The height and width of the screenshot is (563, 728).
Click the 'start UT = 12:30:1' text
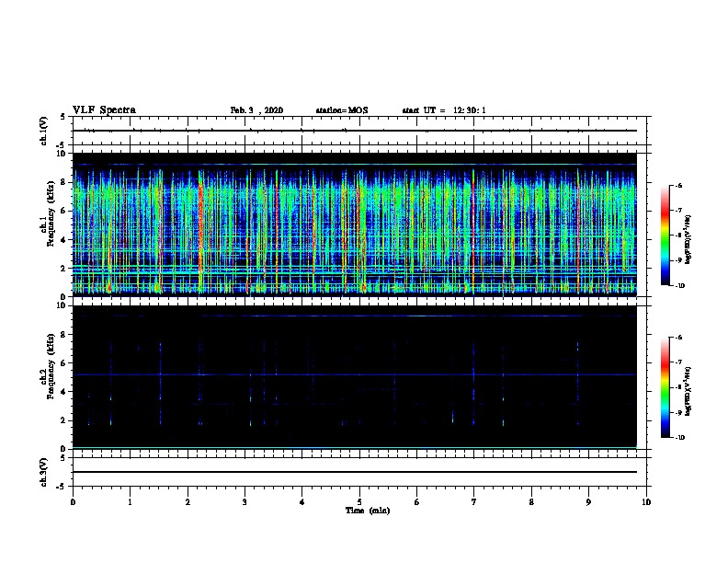tap(444, 110)
